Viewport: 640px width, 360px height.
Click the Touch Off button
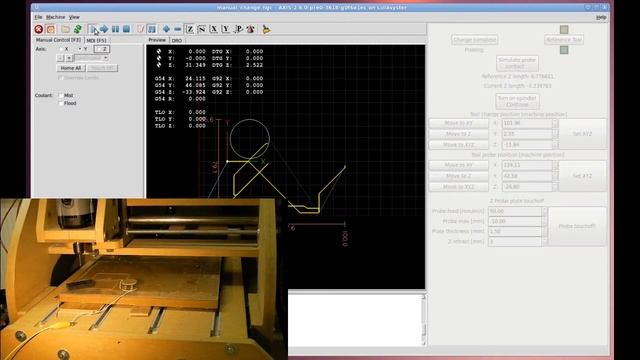point(102,68)
